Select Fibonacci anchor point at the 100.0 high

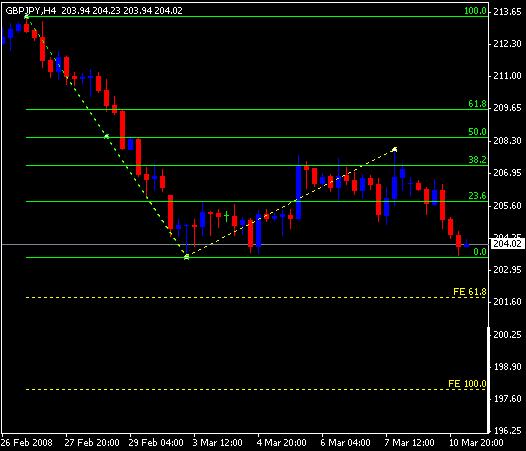(x=27, y=16)
